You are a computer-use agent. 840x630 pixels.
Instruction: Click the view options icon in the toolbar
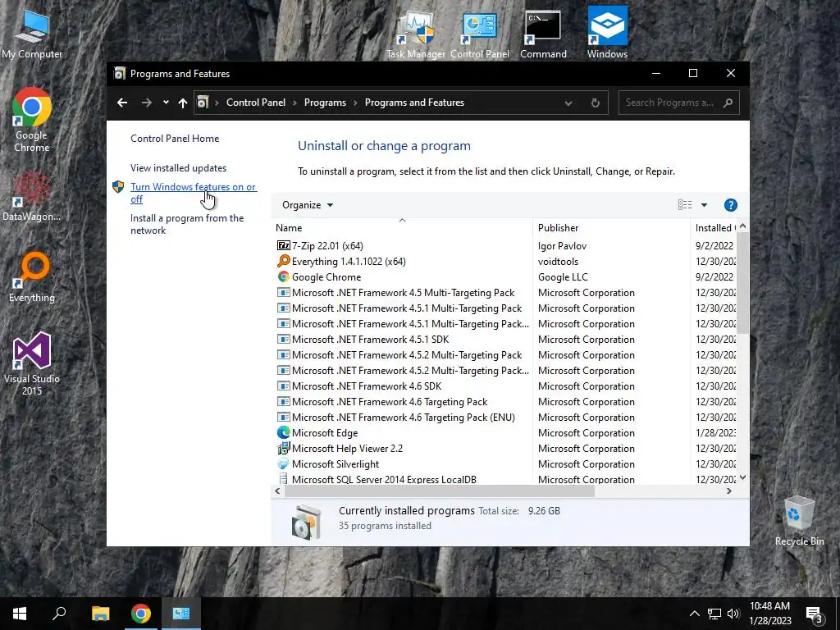point(685,204)
